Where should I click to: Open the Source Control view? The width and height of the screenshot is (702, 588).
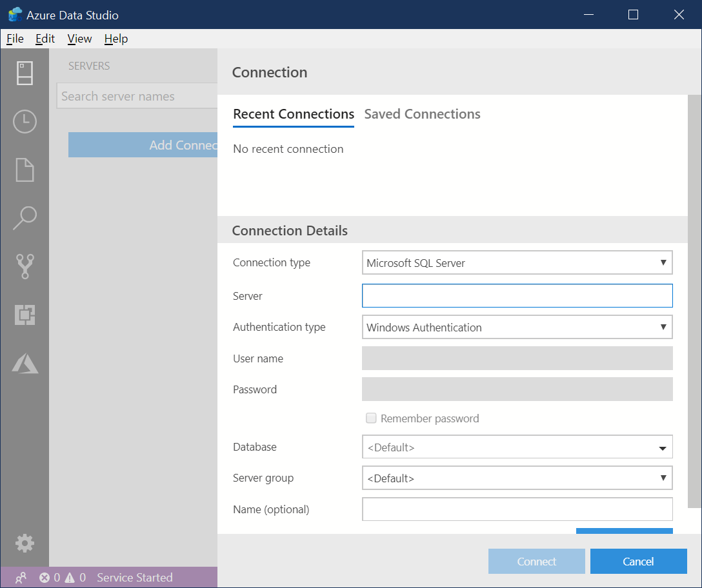pos(25,266)
